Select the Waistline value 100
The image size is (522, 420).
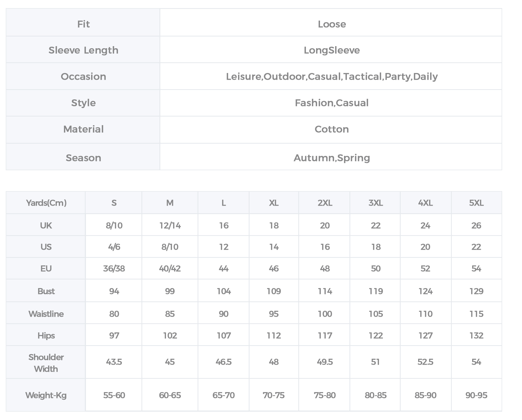coord(325,314)
